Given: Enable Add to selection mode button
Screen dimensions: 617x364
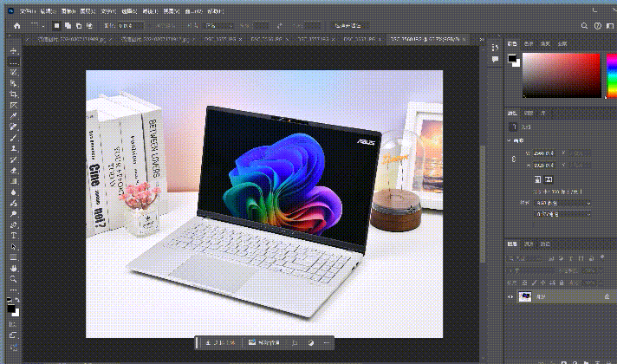Looking at the screenshot, I should coord(68,26).
